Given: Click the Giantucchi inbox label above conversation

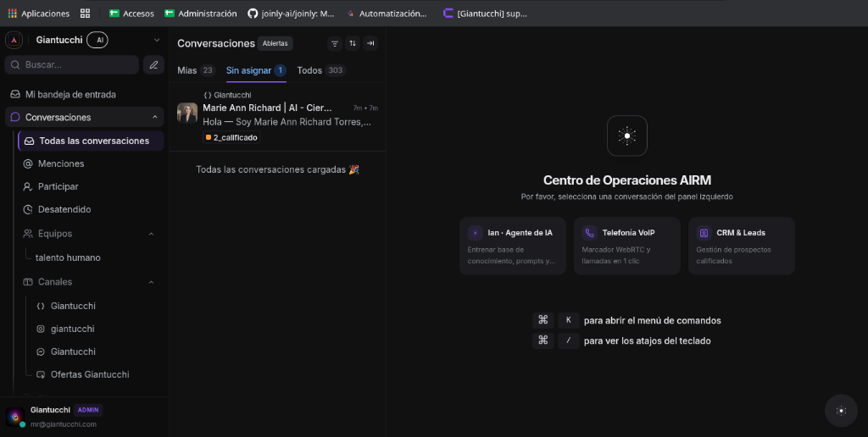Looking at the screenshot, I should click(227, 95).
